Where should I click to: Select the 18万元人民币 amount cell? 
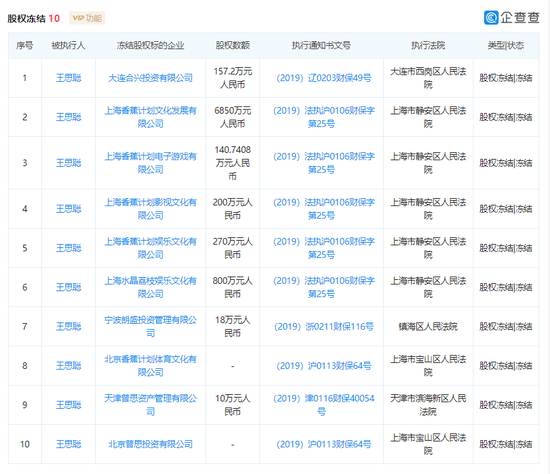point(233,327)
